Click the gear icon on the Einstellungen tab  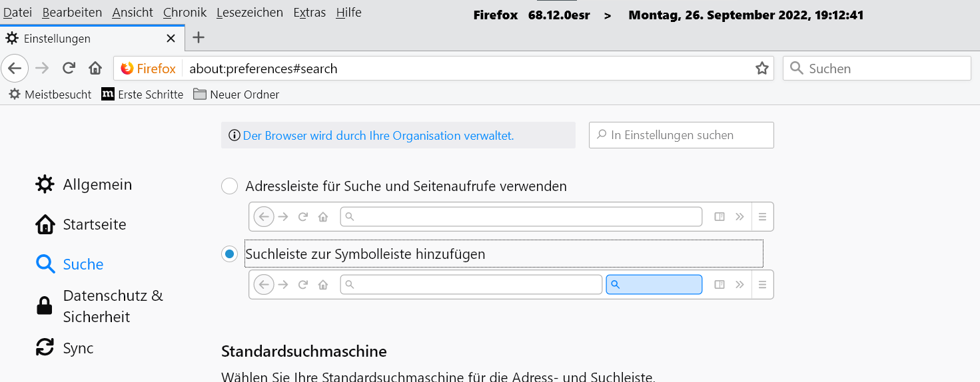pos(12,39)
